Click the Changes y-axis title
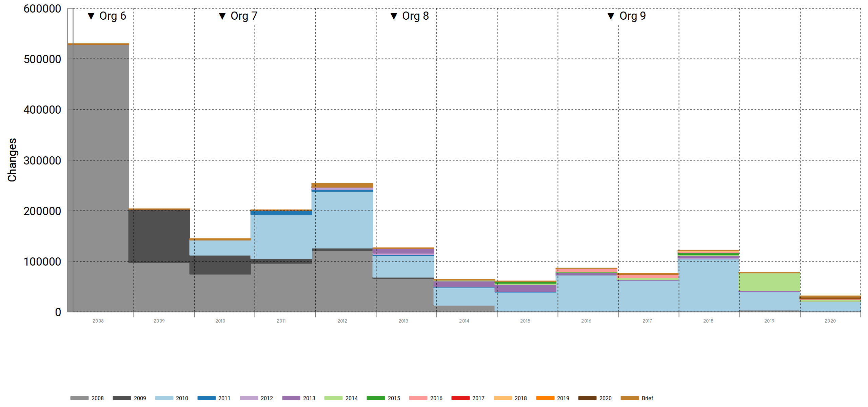Image resolution: width=868 pixels, height=407 pixels. click(x=12, y=160)
